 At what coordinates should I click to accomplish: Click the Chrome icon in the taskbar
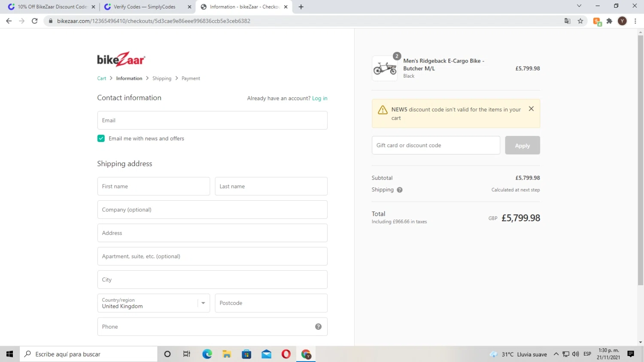(x=306, y=354)
